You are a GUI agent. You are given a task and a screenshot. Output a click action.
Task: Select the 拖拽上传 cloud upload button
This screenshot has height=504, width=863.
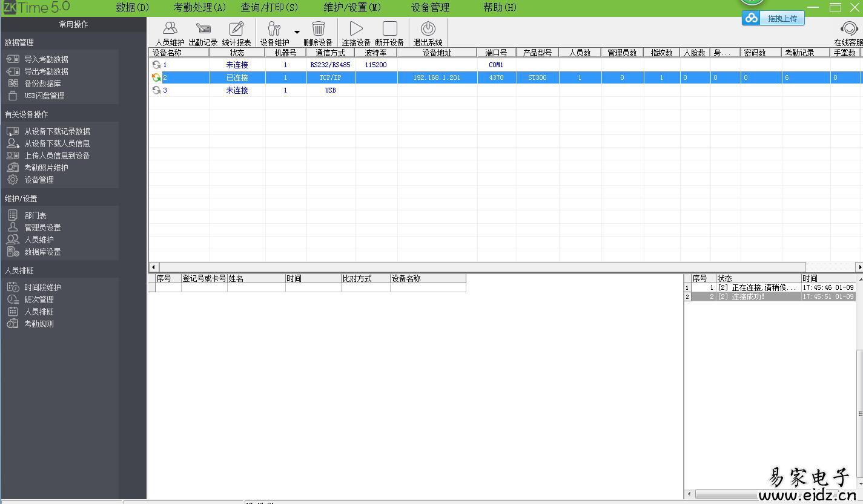point(773,18)
